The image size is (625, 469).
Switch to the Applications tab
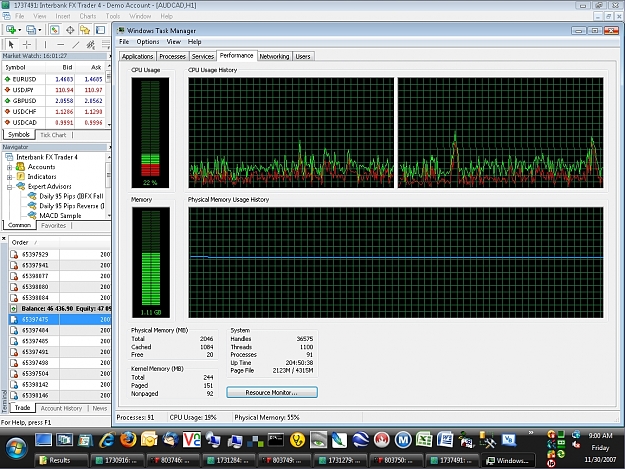tap(138, 57)
